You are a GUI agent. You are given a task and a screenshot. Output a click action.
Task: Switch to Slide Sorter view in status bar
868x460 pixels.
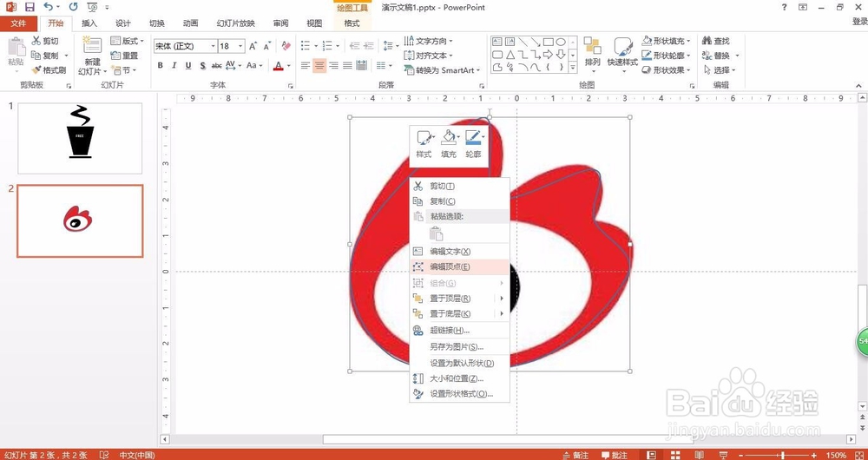[675, 455]
